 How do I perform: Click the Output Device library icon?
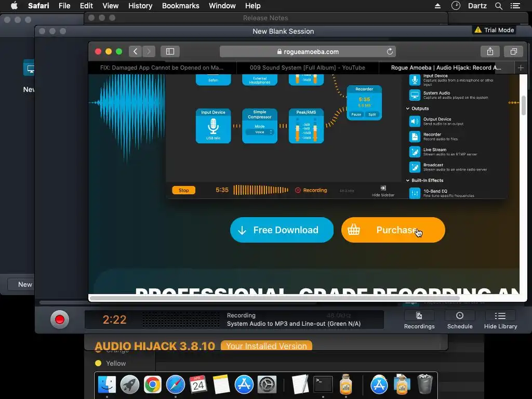pos(415,121)
